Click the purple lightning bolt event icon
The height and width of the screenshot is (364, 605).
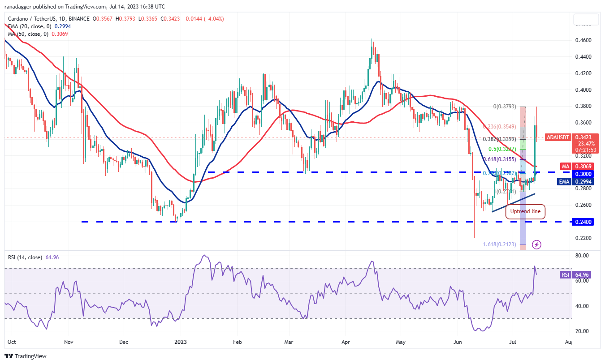(x=537, y=244)
